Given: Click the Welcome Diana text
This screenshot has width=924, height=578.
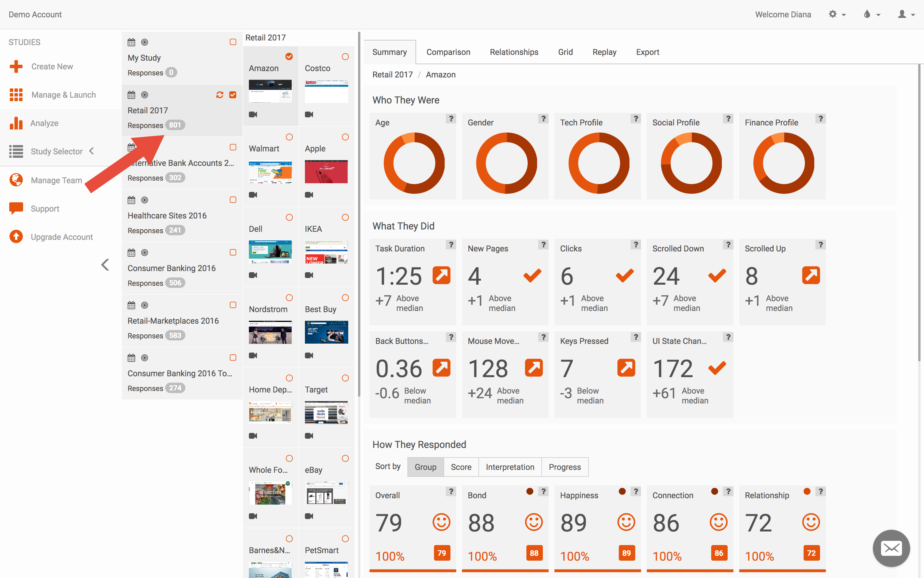Looking at the screenshot, I should [x=783, y=14].
